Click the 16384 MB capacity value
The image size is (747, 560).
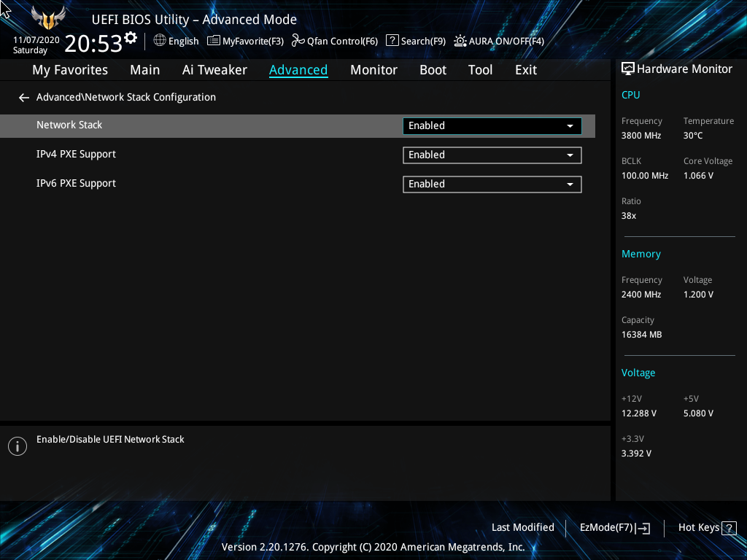tap(641, 335)
